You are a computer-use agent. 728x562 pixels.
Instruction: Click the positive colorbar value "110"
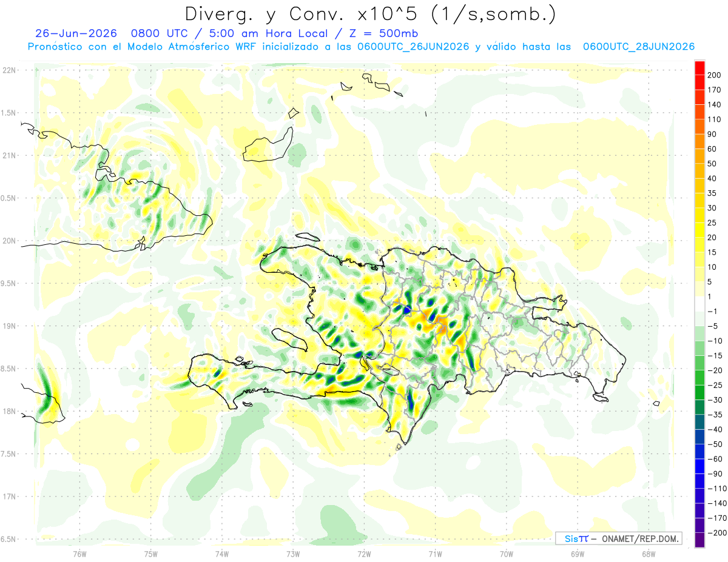(715, 119)
